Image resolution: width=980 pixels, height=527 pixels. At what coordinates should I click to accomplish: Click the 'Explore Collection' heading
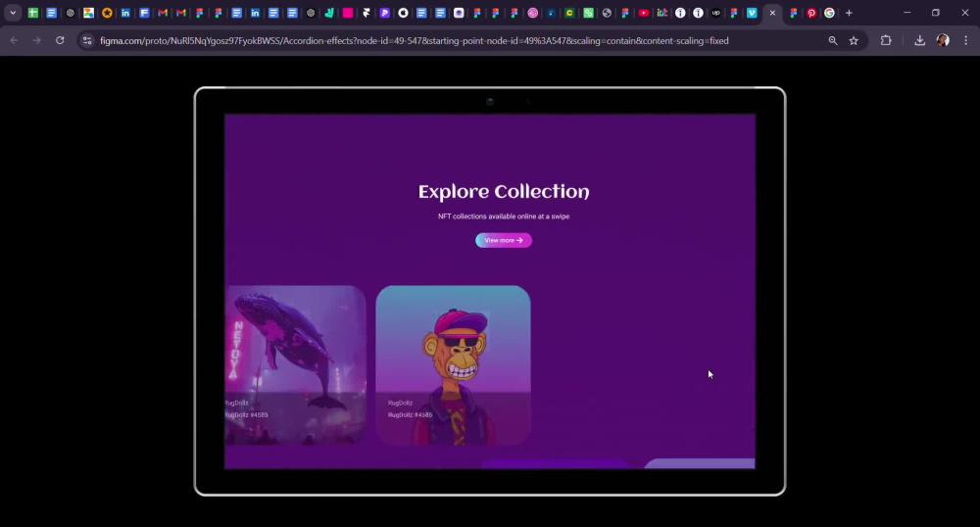coord(504,192)
